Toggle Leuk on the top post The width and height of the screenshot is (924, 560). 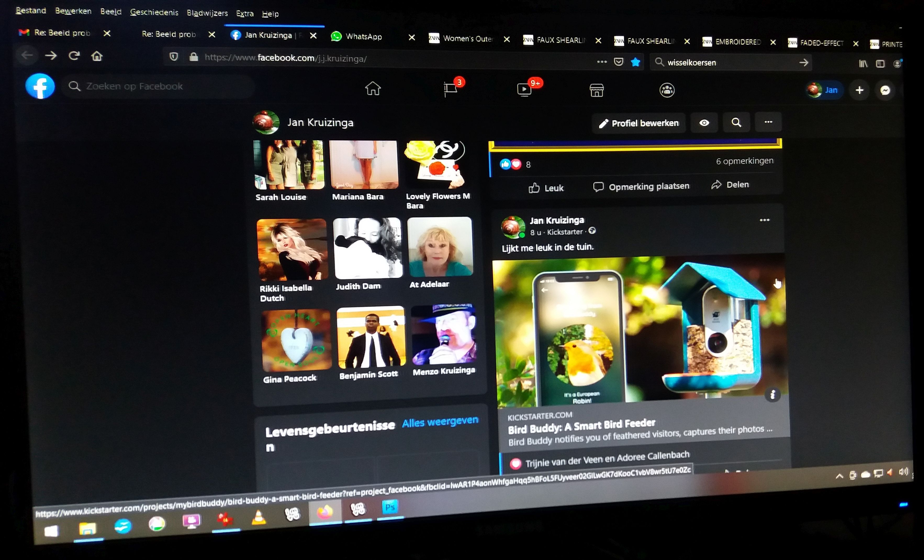[546, 188]
